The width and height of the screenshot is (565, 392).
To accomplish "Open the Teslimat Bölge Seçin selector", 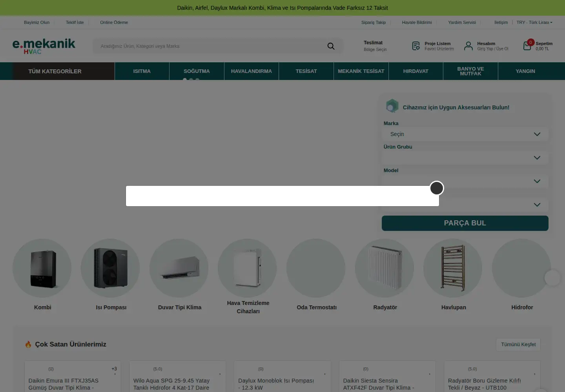I will pyautogui.click(x=375, y=46).
